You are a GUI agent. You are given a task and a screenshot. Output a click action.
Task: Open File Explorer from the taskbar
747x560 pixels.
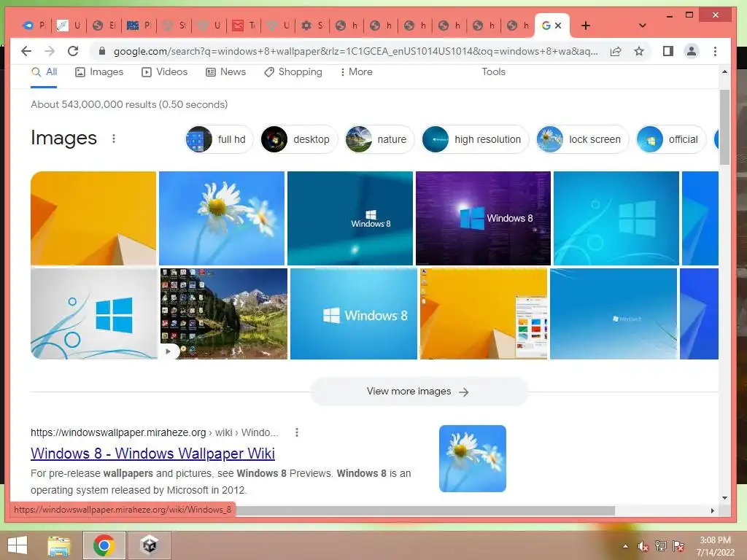tap(59, 545)
